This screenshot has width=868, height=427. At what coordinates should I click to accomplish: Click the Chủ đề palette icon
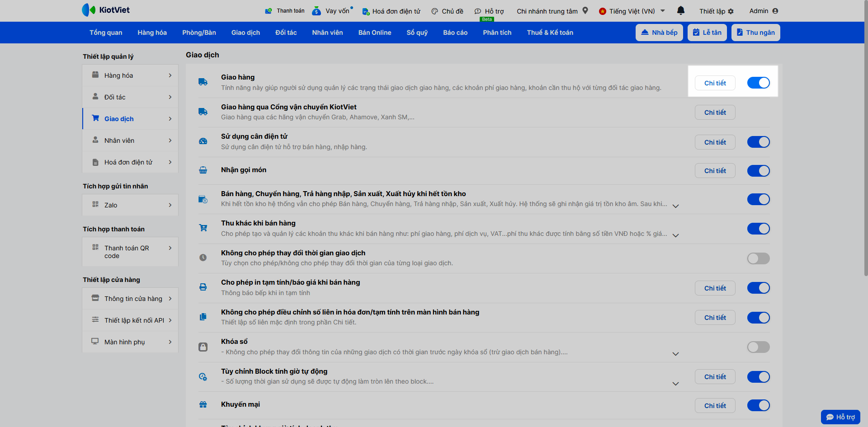pos(434,11)
